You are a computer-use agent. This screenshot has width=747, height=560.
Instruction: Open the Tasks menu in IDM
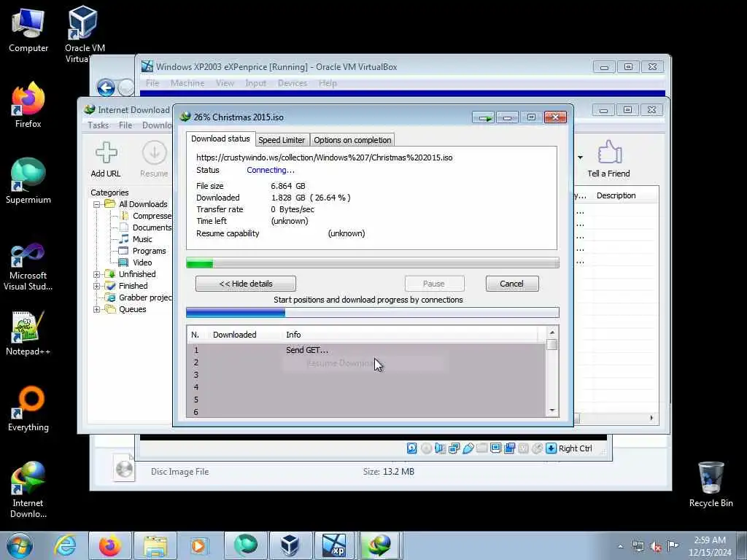click(98, 125)
